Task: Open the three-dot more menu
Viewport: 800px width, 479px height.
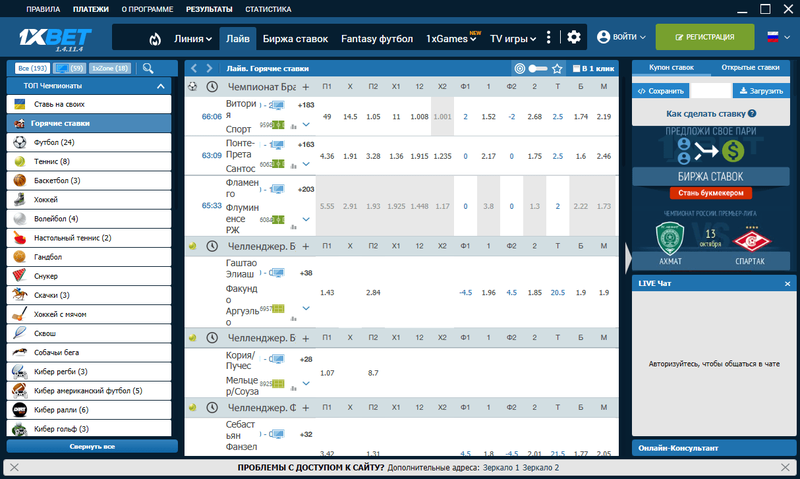Action: [x=548, y=37]
